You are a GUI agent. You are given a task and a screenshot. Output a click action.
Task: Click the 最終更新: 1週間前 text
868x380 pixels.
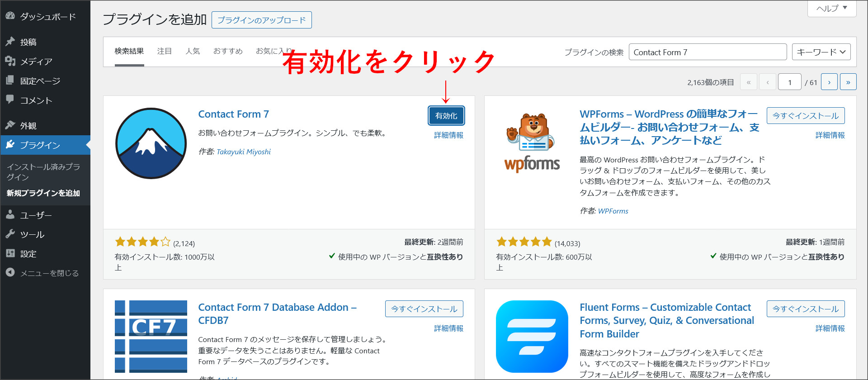[x=815, y=242]
